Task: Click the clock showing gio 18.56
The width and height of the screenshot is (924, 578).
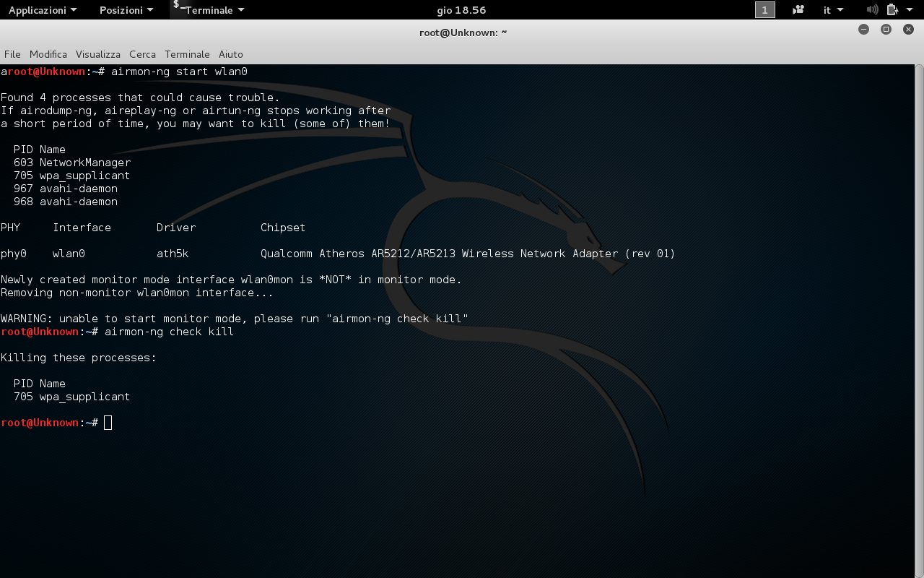Action: [461, 10]
